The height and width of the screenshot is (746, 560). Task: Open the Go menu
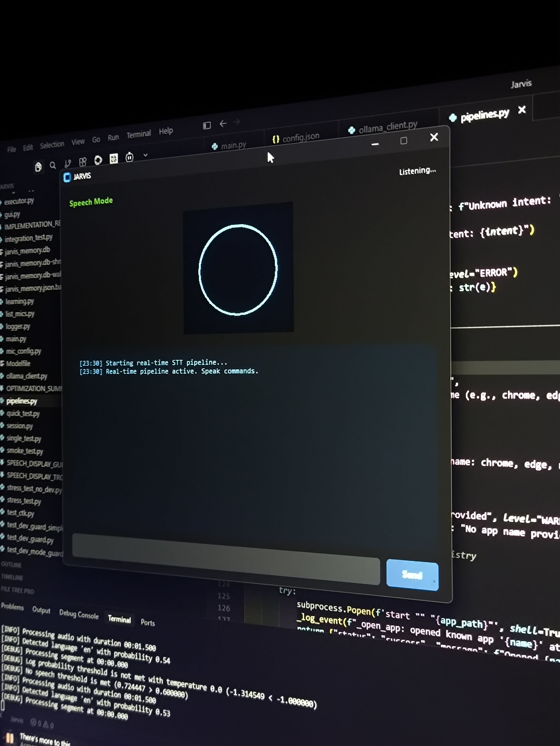(x=96, y=140)
